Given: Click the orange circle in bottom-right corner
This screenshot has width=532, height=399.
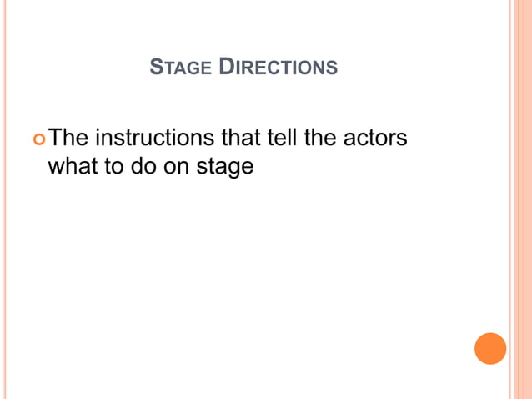Looking at the screenshot, I should click(490, 348).
